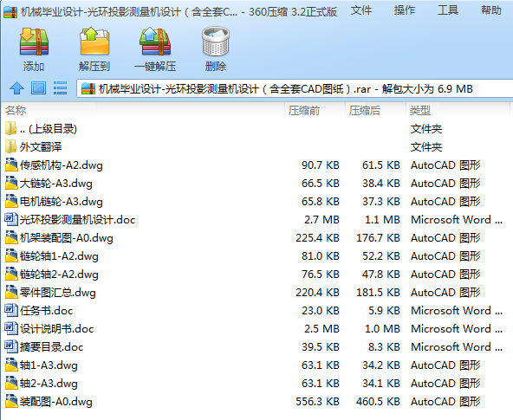Click the folder icon of 上级目录

coord(10,128)
